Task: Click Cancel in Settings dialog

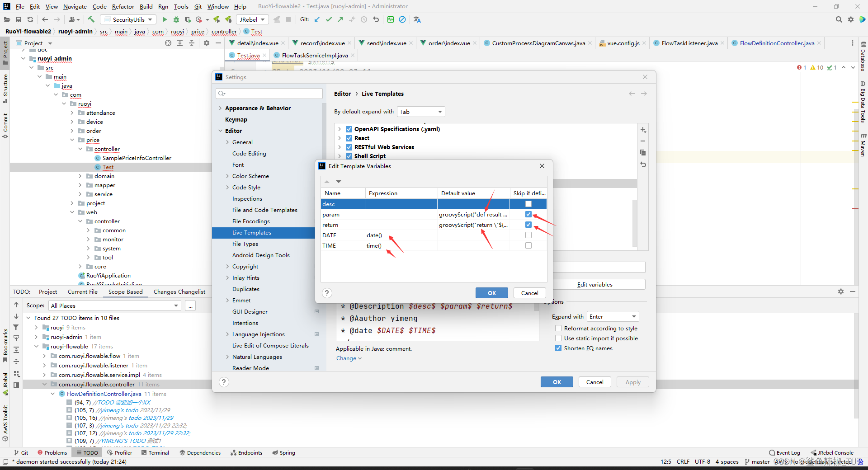Action: (594, 382)
